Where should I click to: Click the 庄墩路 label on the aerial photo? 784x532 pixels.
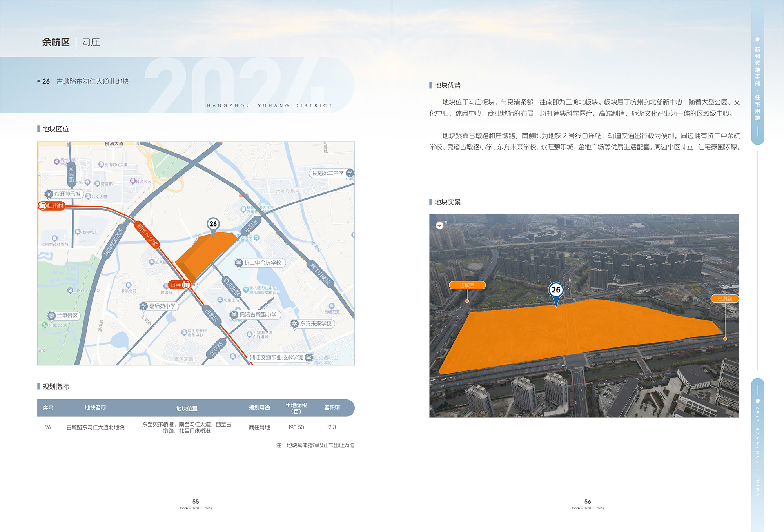click(724, 299)
